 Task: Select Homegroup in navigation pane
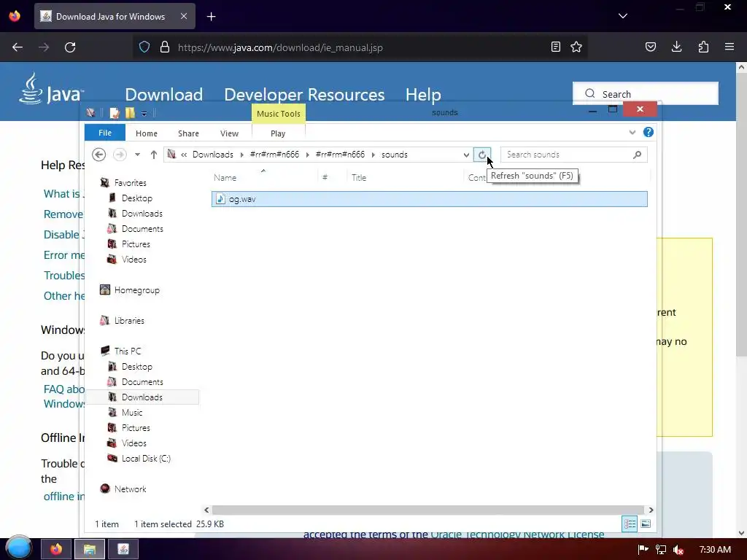coord(136,290)
